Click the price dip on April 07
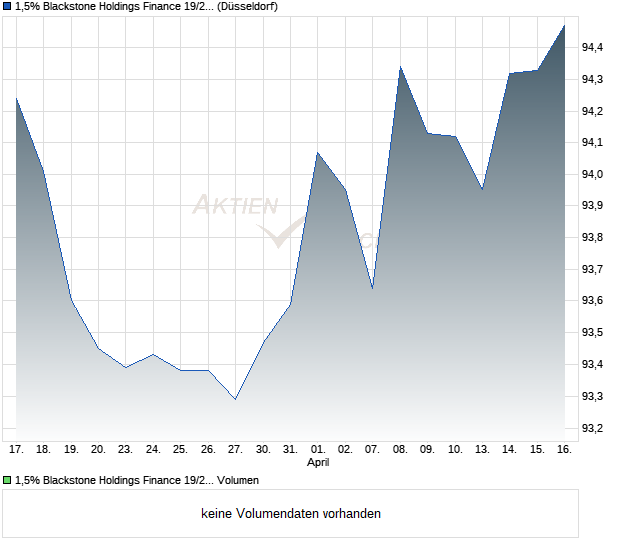Viewport: 620px width, 546px height. (x=372, y=288)
